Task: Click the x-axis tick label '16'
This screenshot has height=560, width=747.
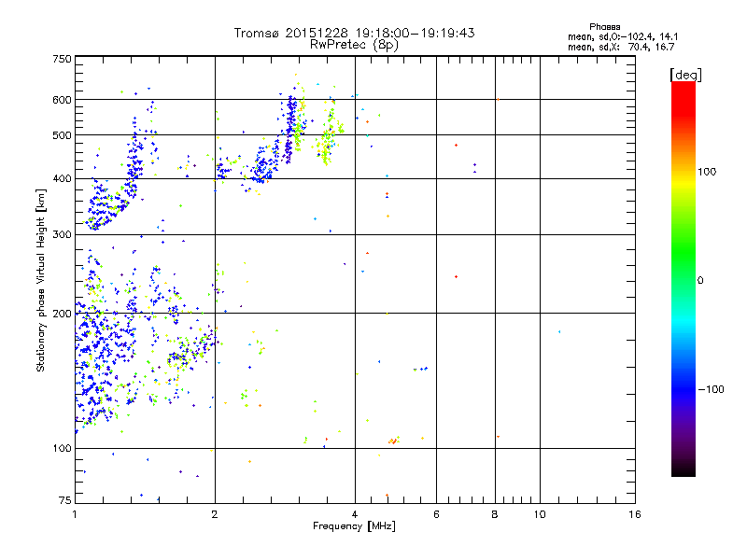Action: coord(635,514)
